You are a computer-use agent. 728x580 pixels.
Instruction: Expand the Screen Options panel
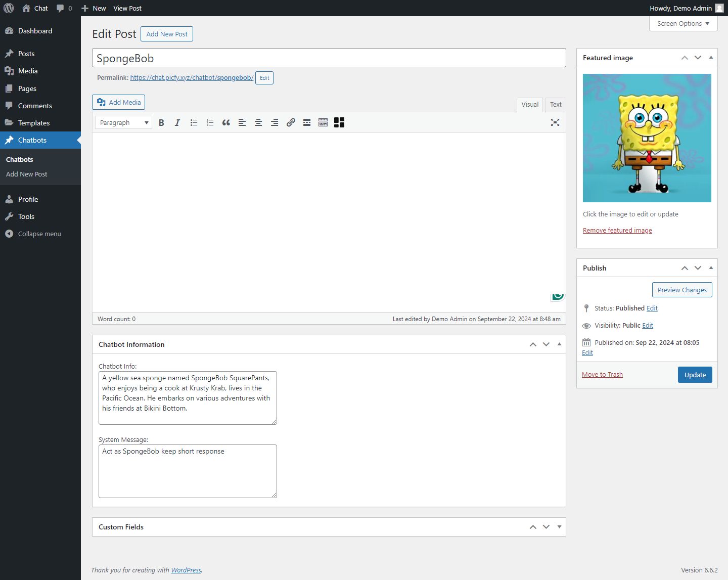click(683, 24)
